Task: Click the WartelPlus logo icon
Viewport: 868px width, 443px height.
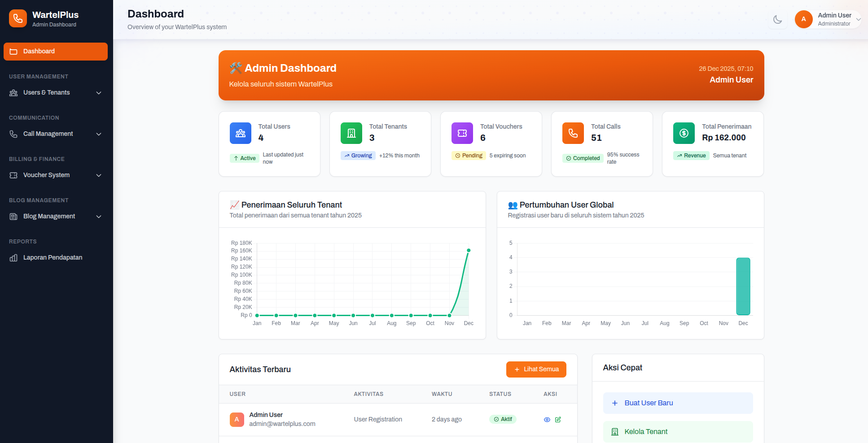Action: 18,18
